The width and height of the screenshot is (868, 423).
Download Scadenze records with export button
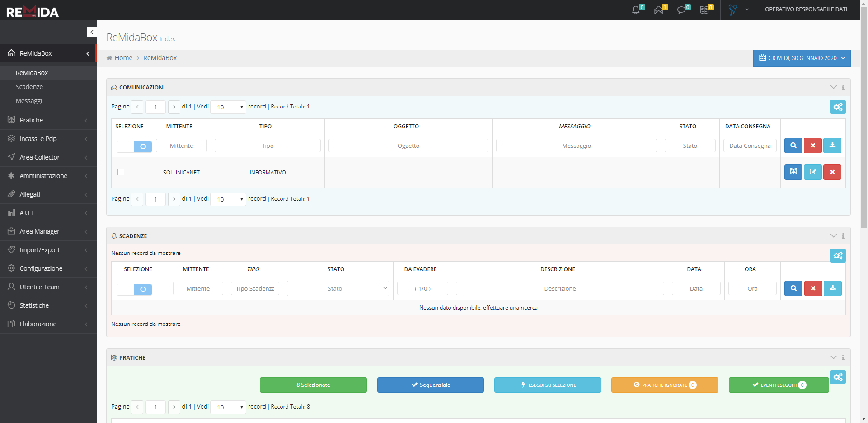tap(832, 288)
